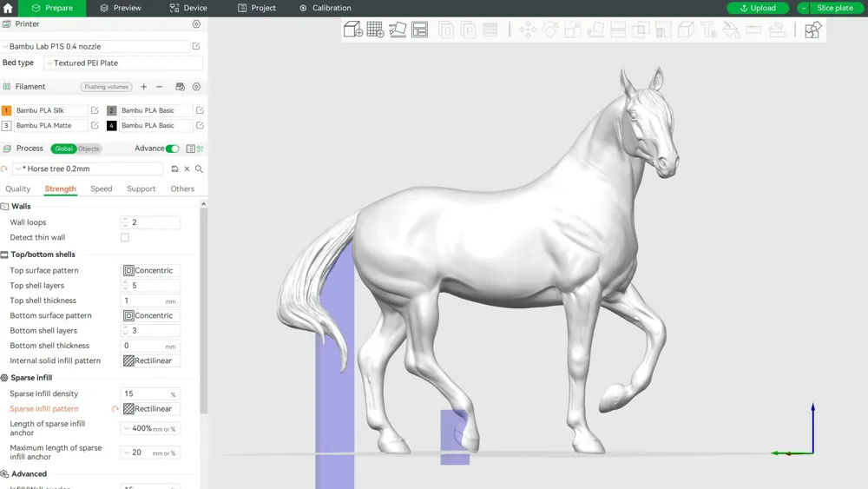Open Flushing volumes settings
The height and width of the screenshot is (489, 868).
click(x=106, y=87)
